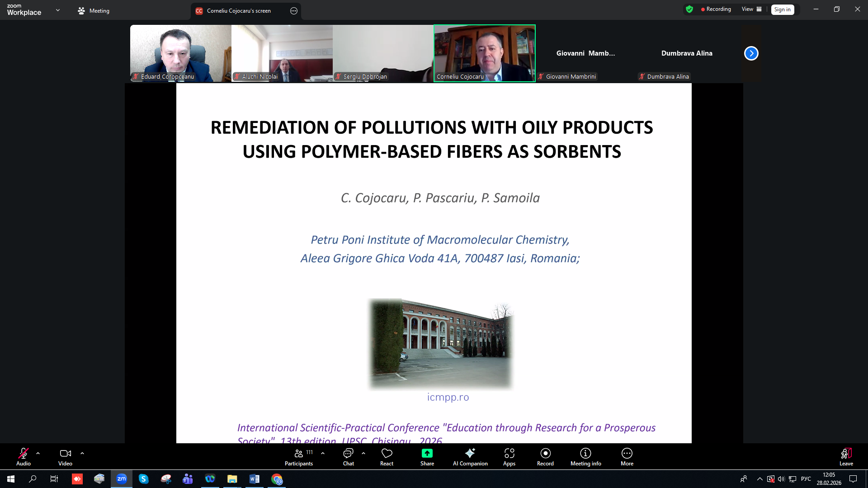
Task: Toggle the Video camera on or off
Action: click(x=65, y=453)
